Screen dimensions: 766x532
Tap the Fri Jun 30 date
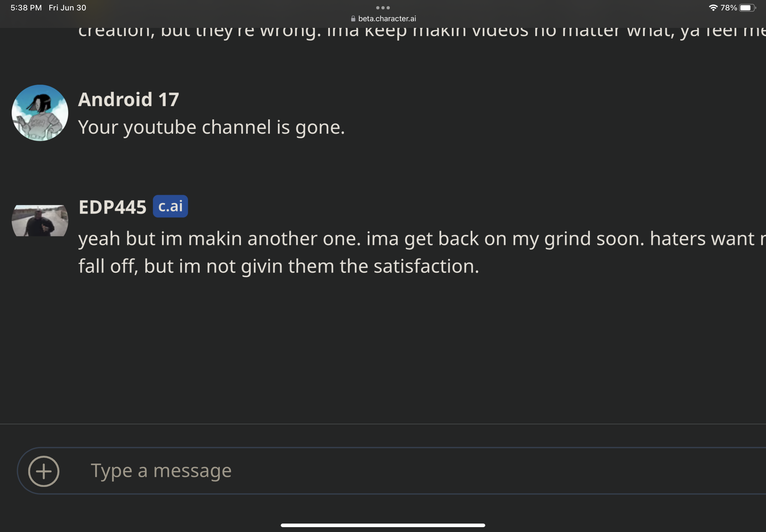pyautogui.click(x=68, y=8)
